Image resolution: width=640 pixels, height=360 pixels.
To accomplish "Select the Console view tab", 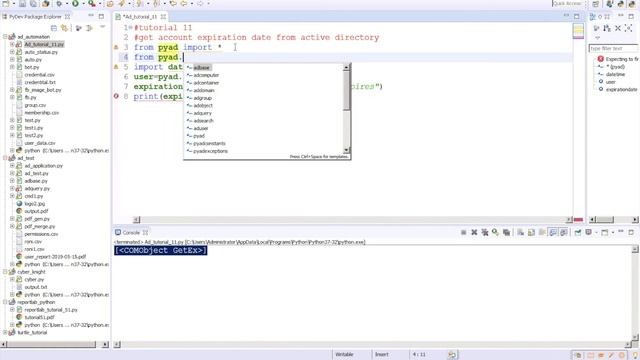I will pos(131,232).
